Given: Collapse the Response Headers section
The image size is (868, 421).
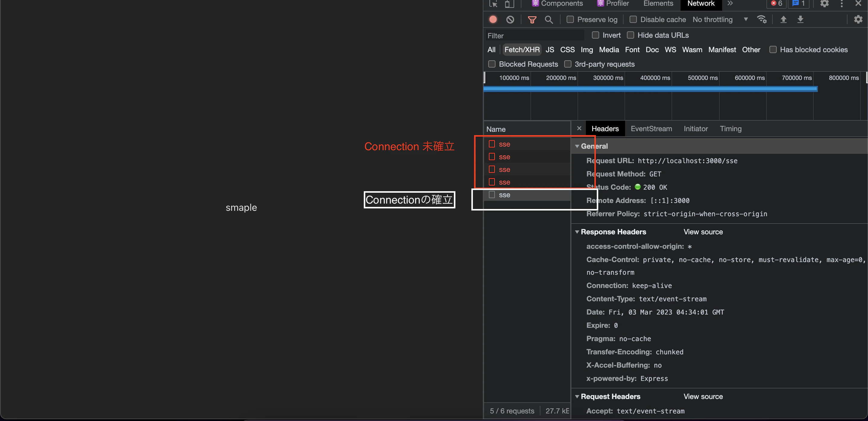Looking at the screenshot, I should tap(577, 232).
